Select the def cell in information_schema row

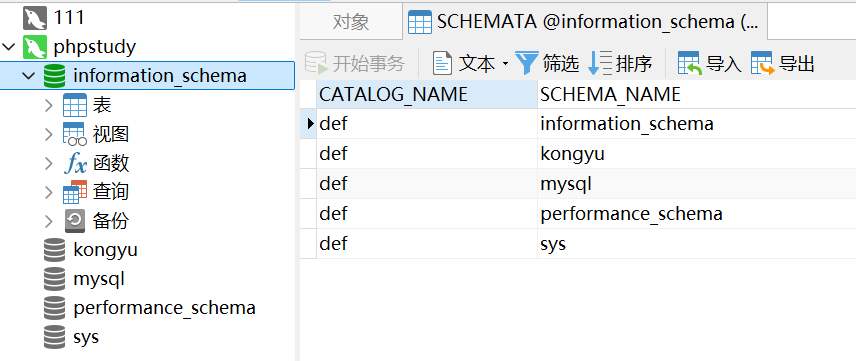point(427,124)
